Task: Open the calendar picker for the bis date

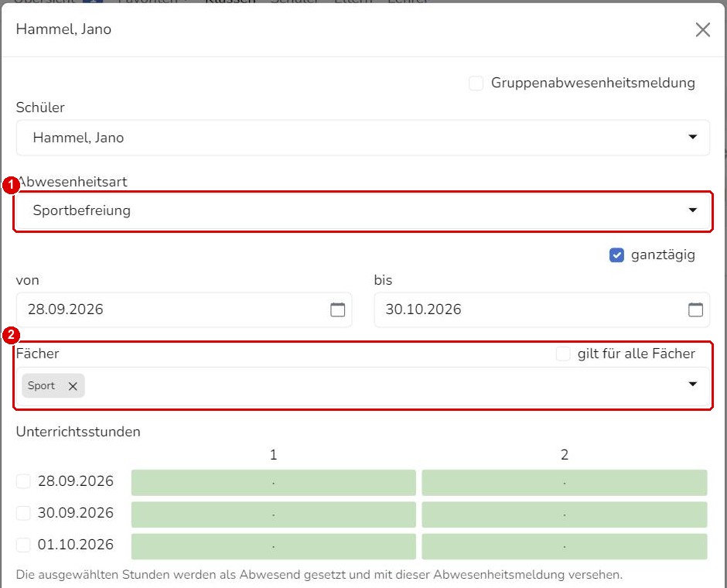Action: coord(695,309)
